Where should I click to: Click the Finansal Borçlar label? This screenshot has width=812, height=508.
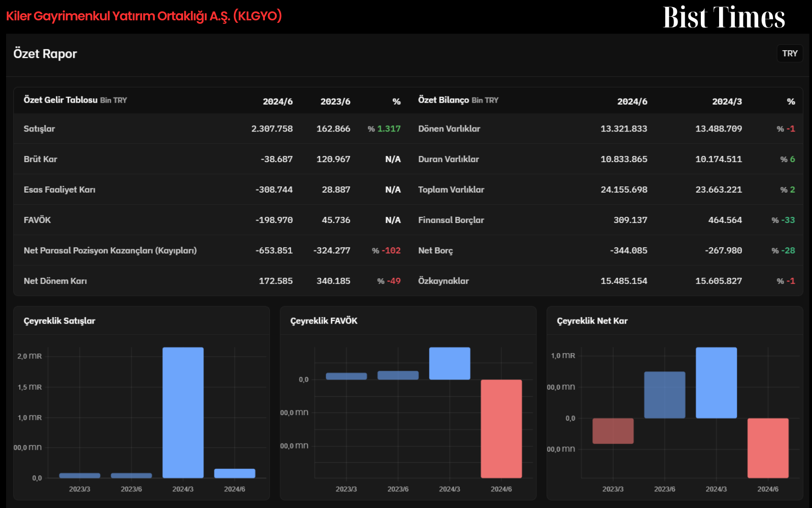click(x=451, y=220)
